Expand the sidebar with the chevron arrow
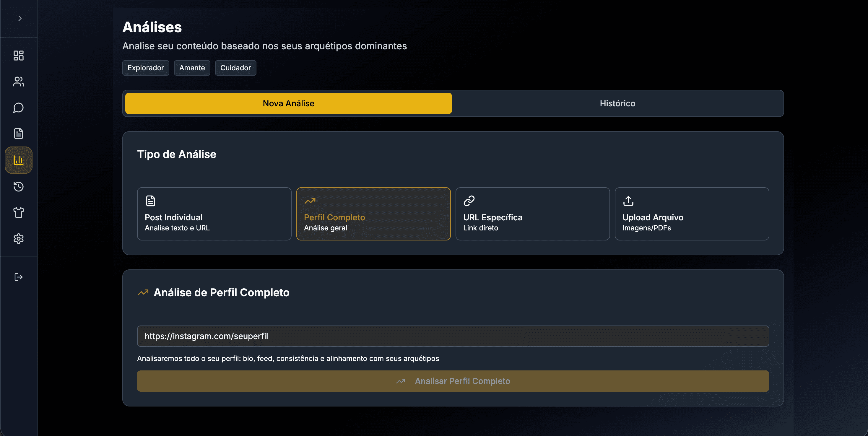This screenshot has width=868, height=436. click(19, 18)
